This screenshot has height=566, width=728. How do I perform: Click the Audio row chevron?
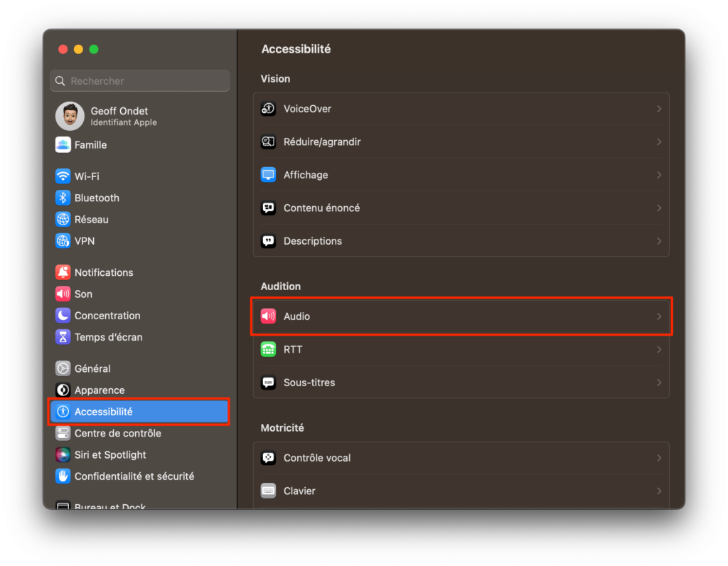[x=659, y=316]
